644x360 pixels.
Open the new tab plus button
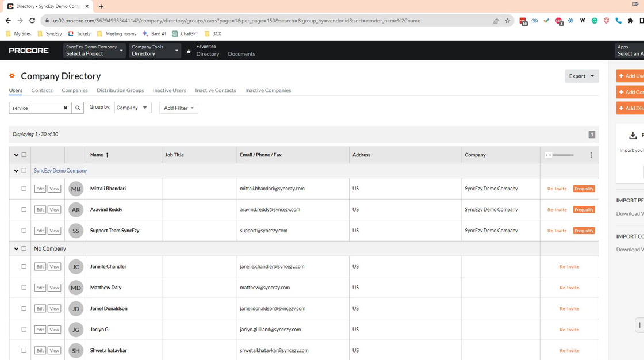101,6
